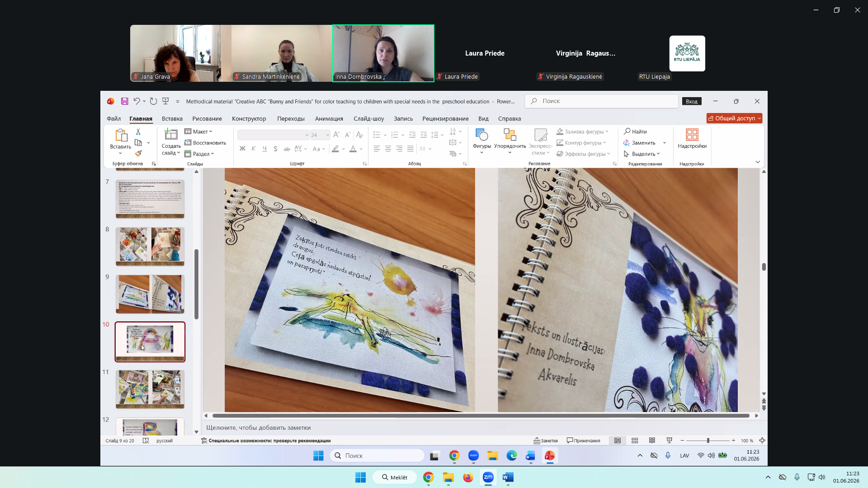Click the line spacing icon
Screen dimensions: 868x488
(x=435, y=135)
